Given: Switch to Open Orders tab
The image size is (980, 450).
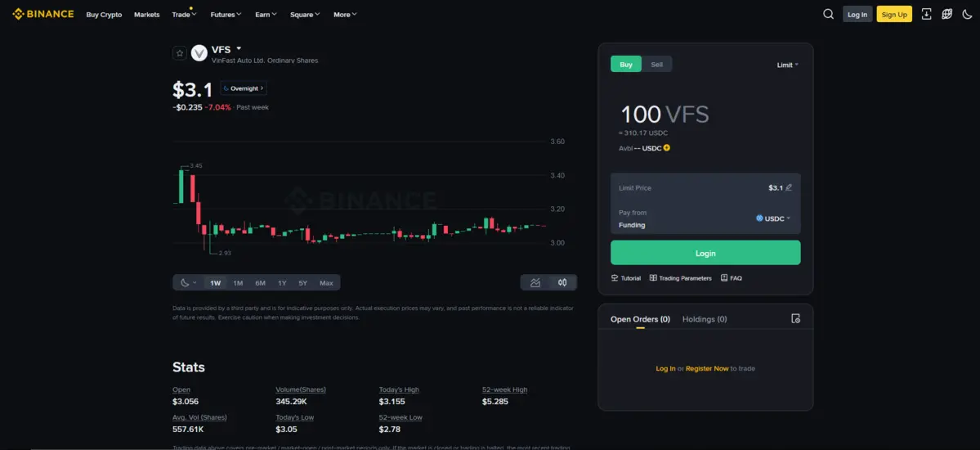Looking at the screenshot, I should tap(640, 319).
